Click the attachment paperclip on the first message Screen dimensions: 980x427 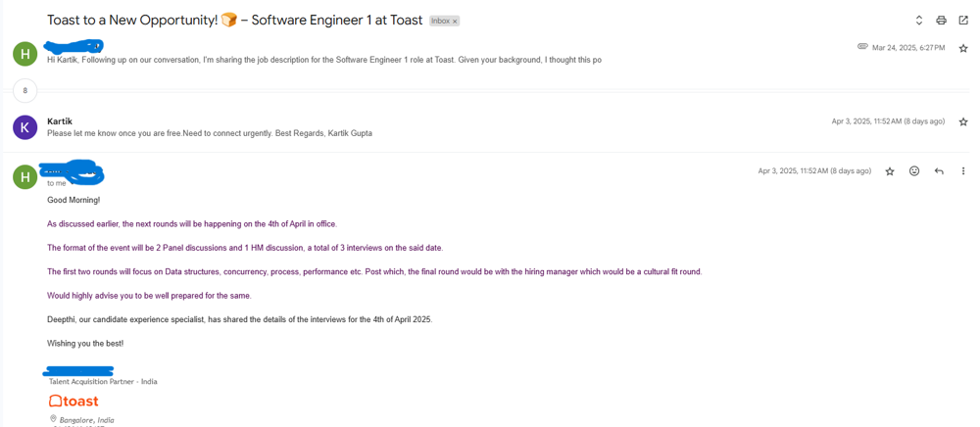coord(862,46)
